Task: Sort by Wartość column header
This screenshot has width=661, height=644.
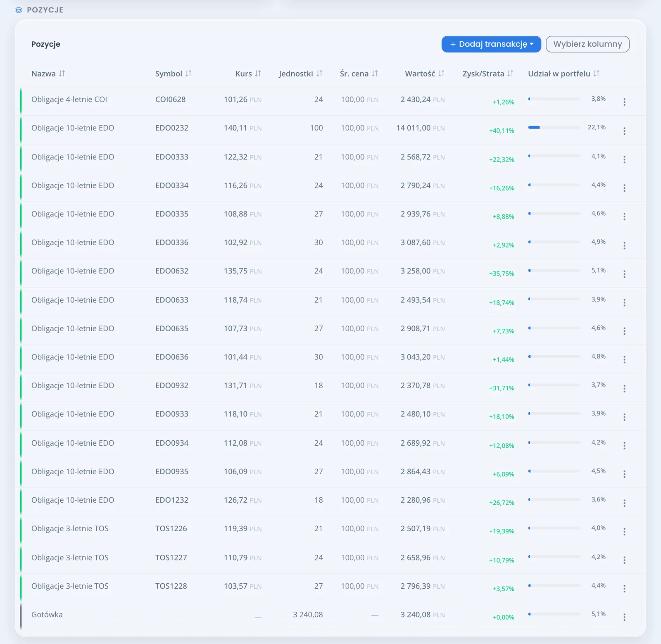Action: (425, 74)
